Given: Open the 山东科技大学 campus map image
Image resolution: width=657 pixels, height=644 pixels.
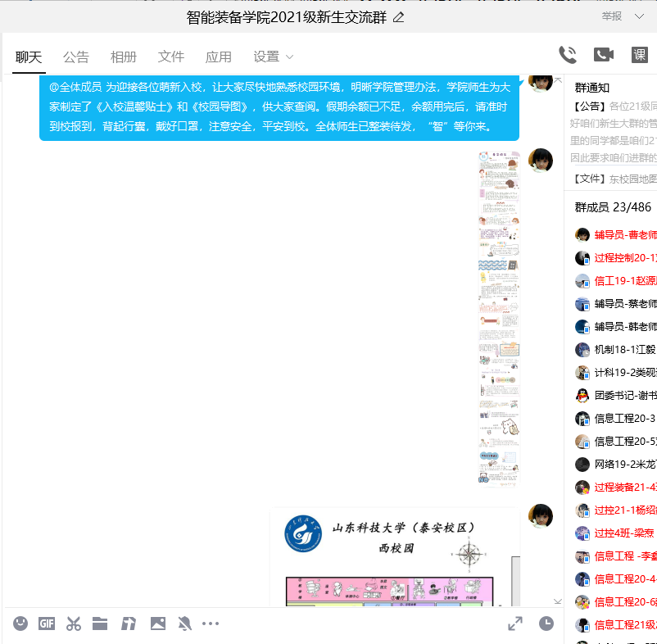Looking at the screenshot, I should click(394, 557).
